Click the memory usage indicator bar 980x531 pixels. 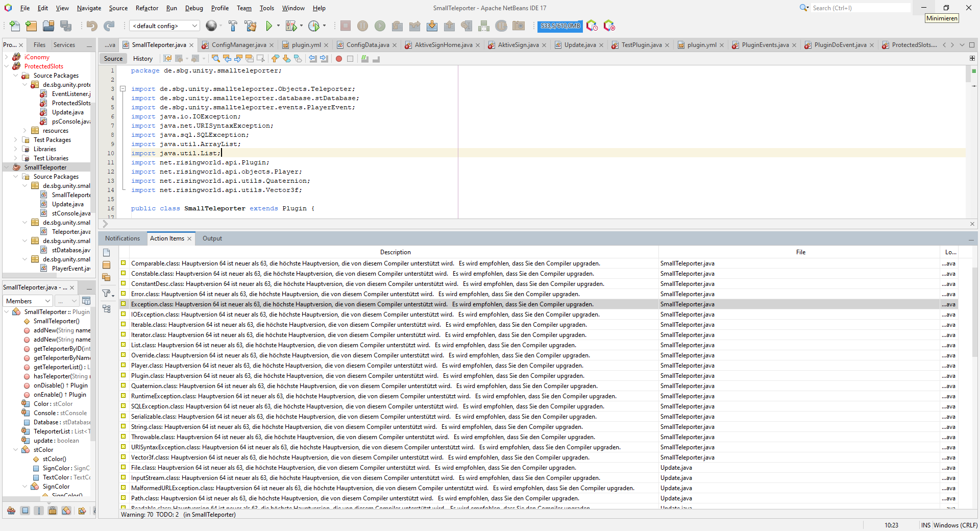(560, 26)
